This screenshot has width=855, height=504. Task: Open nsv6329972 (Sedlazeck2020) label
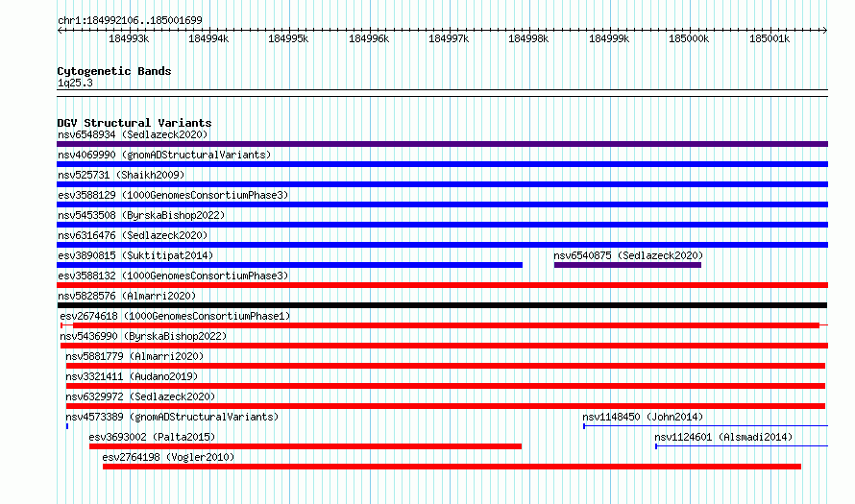140,396
